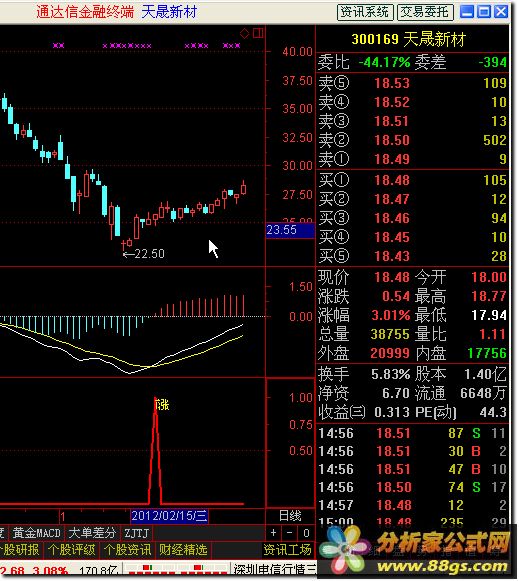Open the 交易委托 trading button
This screenshot has height=581, width=519.
425,12
